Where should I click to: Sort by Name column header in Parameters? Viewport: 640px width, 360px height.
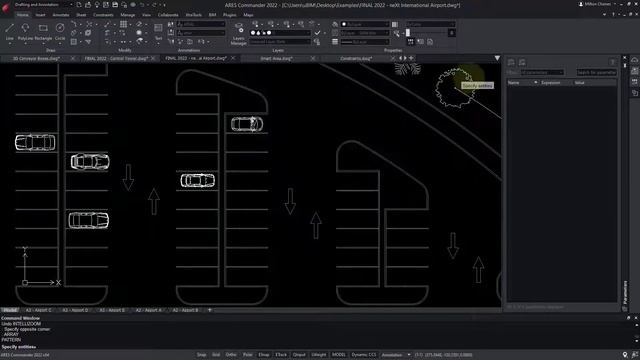click(x=523, y=83)
